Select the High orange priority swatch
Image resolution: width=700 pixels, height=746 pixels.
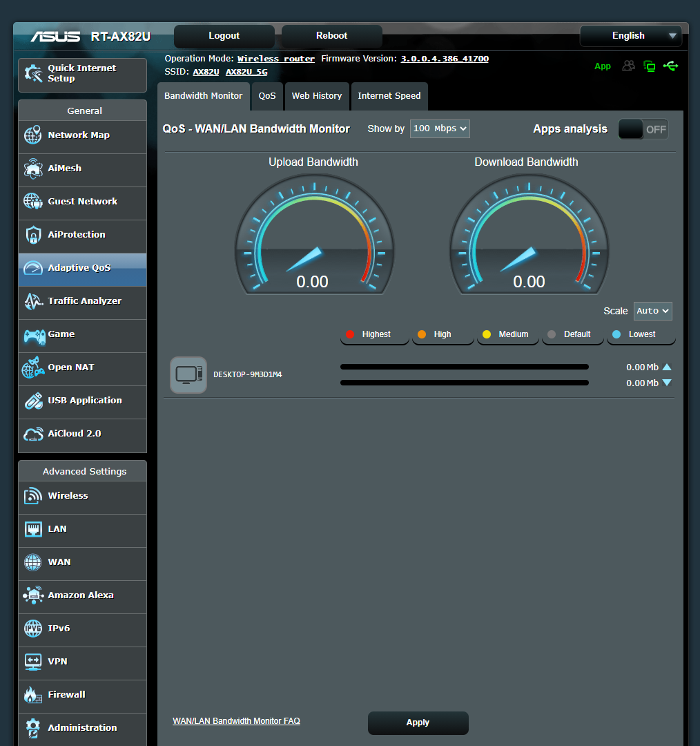coord(422,334)
